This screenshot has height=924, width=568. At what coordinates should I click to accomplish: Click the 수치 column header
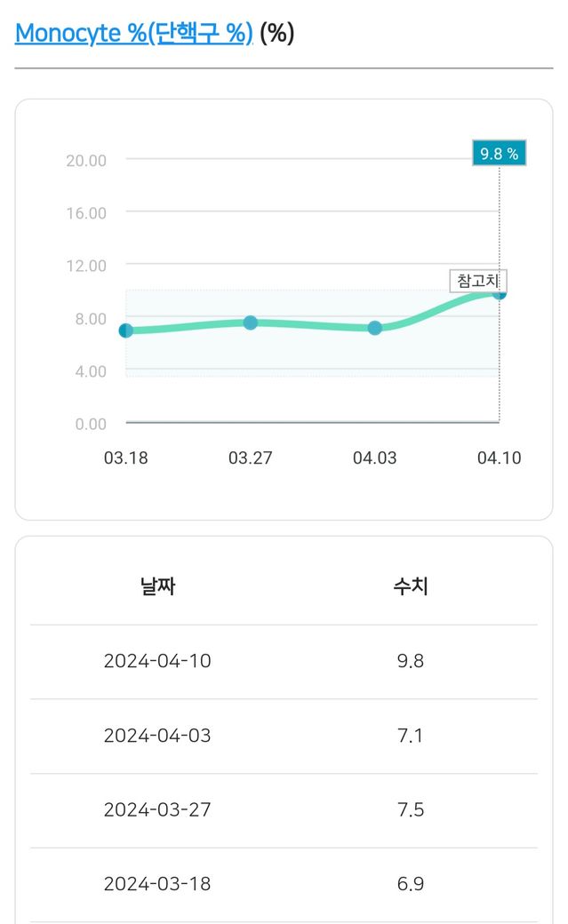point(411,586)
